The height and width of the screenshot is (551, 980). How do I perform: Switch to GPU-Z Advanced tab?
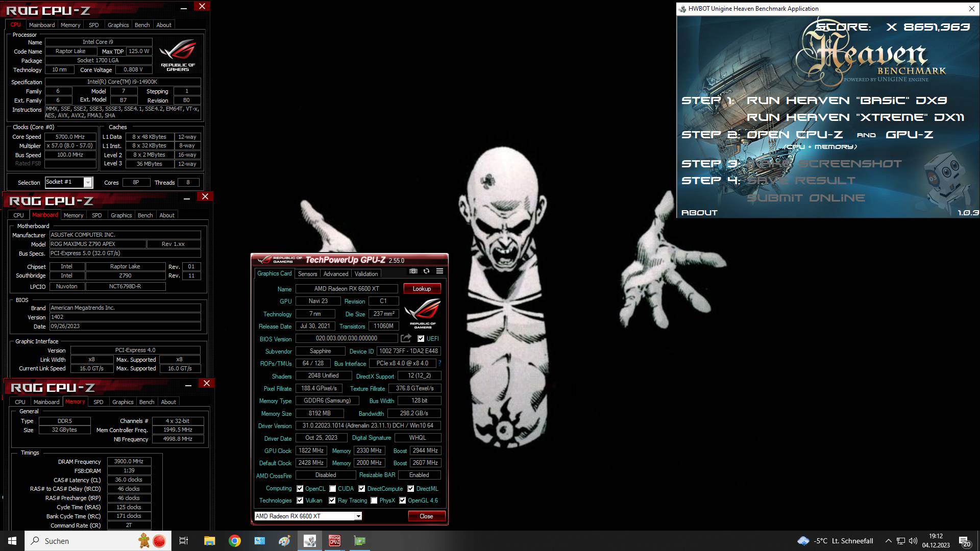pos(336,274)
